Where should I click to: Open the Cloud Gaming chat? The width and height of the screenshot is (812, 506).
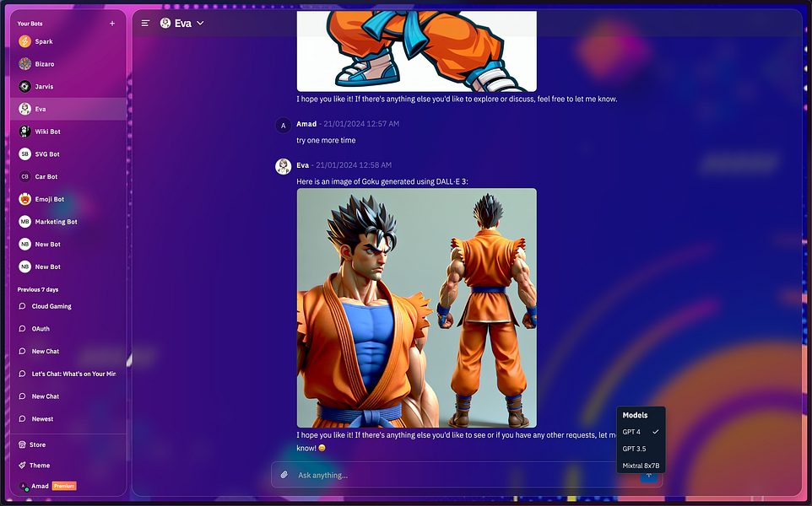pyautogui.click(x=68, y=306)
